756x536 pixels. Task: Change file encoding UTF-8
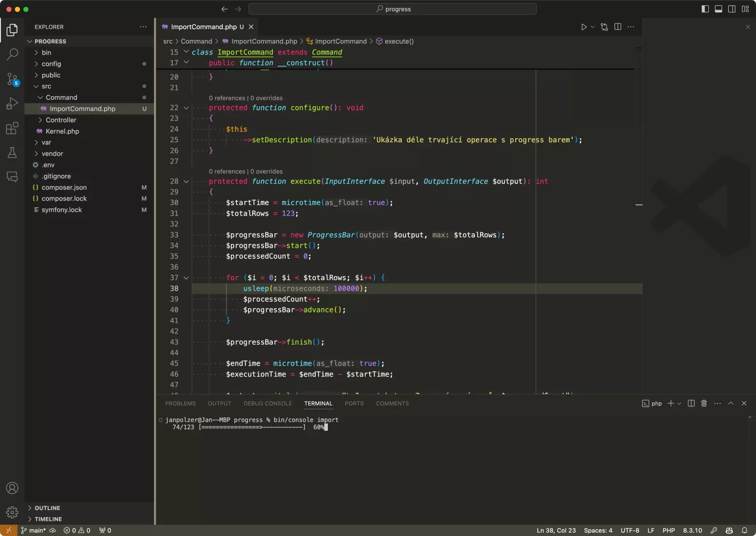tap(630, 530)
